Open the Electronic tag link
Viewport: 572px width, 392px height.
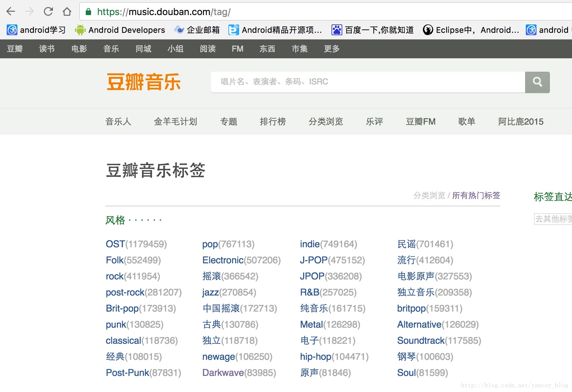[x=223, y=260]
